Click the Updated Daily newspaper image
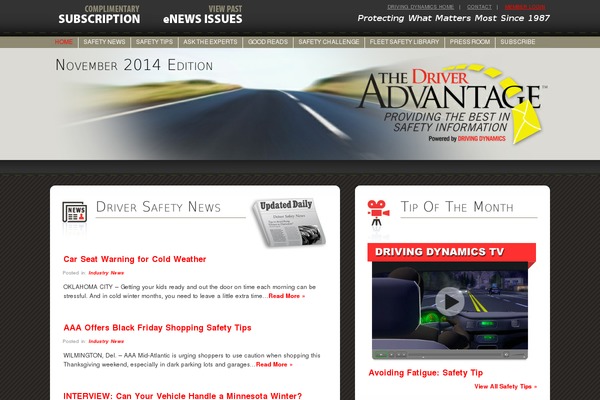The width and height of the screenshot is (600, 400). (289, 222)
